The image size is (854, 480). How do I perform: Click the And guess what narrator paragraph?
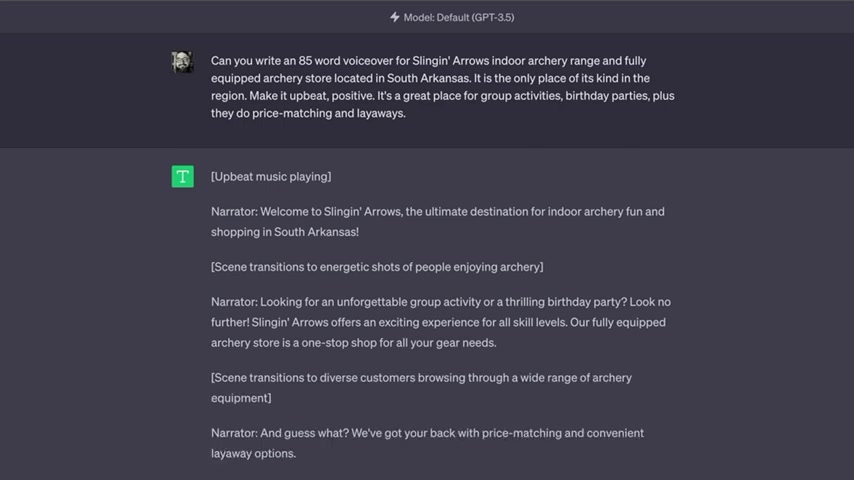pyautogui.click(x=427, y=443)
